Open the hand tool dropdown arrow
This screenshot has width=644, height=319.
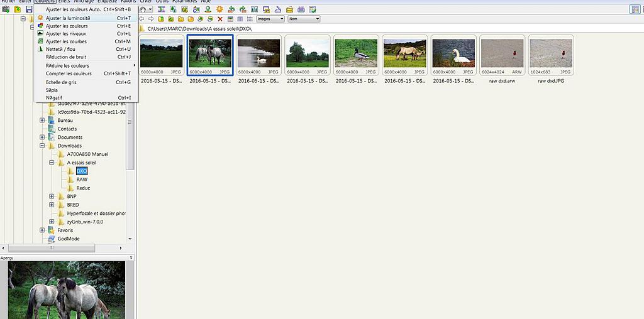pyautogui.click(x=150, y=9)
